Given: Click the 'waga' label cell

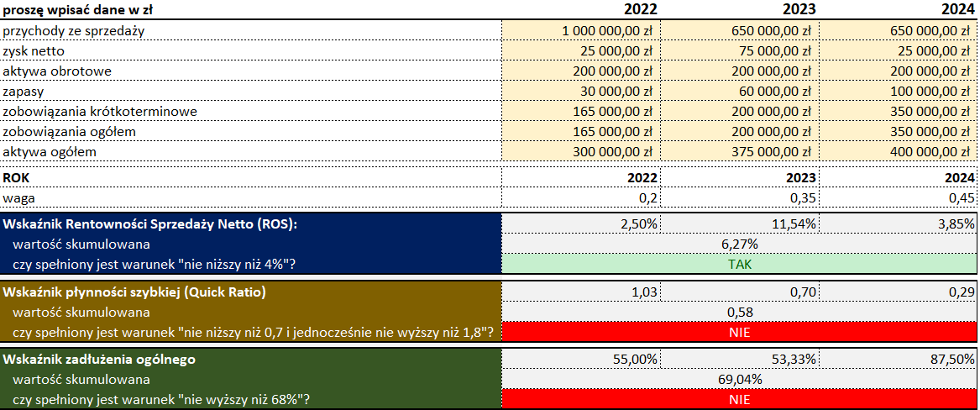Looking at the screenshot, I should [x=250, y=198].
